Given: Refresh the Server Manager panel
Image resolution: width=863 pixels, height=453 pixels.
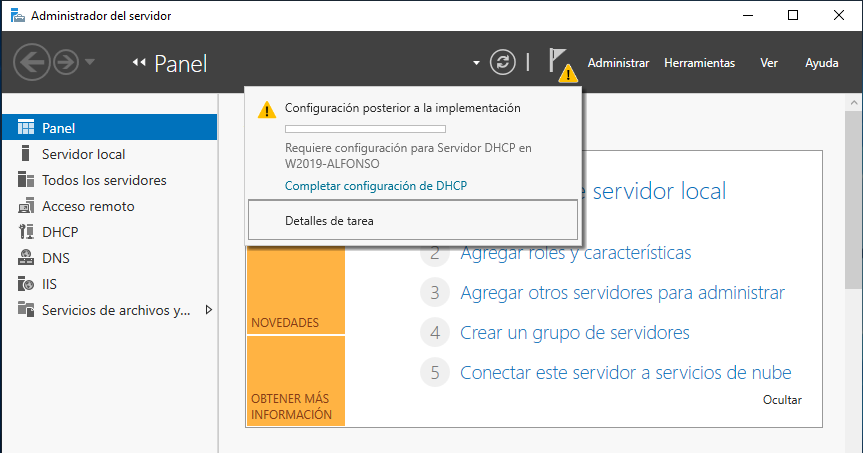Looking at the screenshot, I should [x=502, y=62].
